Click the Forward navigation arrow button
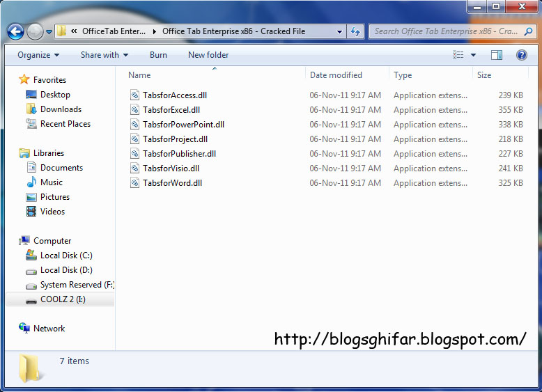 click(35, 32)
